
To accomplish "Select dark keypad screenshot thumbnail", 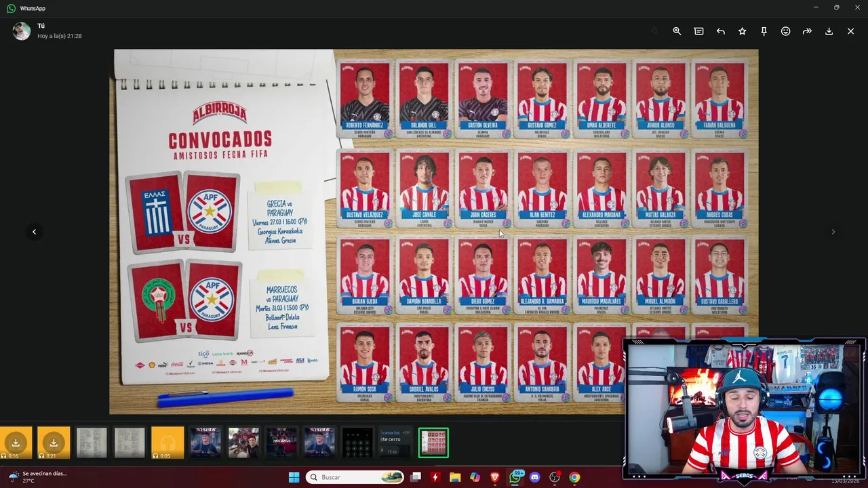I will pos(357,443).
